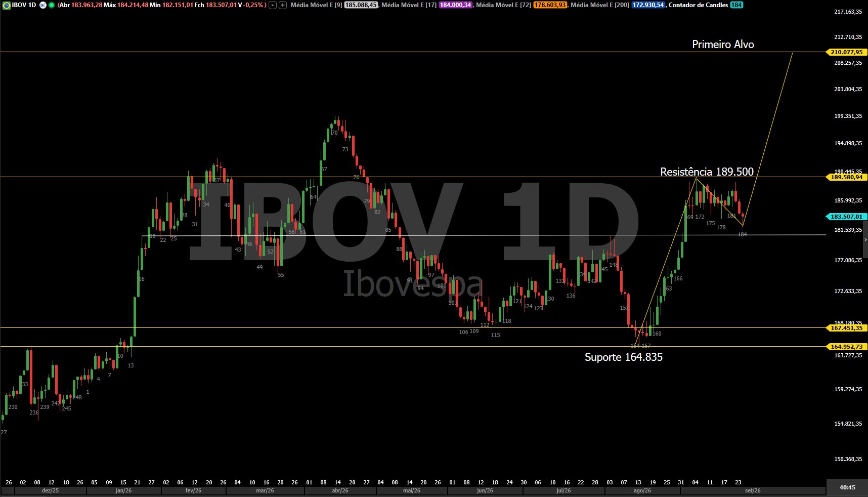Open the Contador de Candles indicator label
868x497 pixels.
tap(699, 5)
